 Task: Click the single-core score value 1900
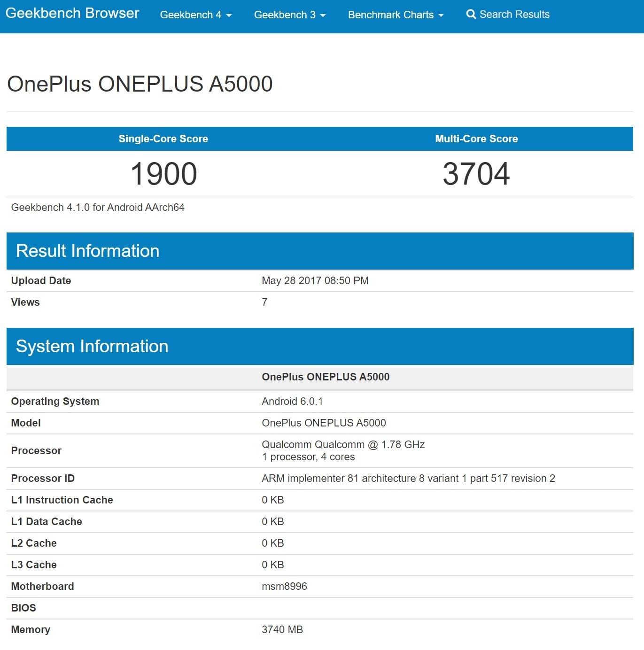163,174
